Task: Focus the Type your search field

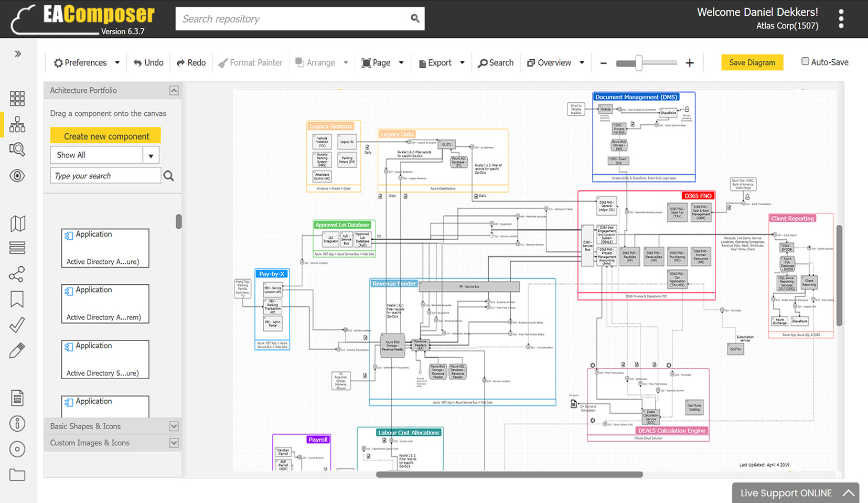Action: (105, 176)
